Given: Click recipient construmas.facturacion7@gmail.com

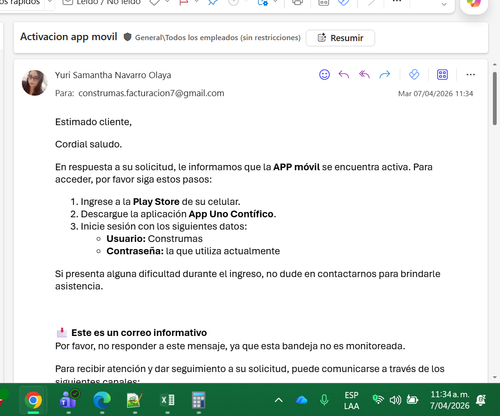Looking at the screenshot, I should (151, 93).
